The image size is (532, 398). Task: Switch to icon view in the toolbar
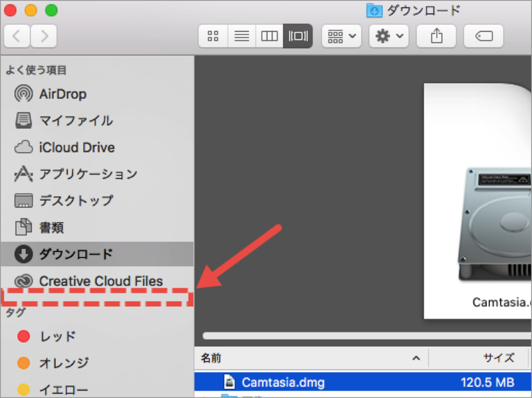click(x=213, y=36)
